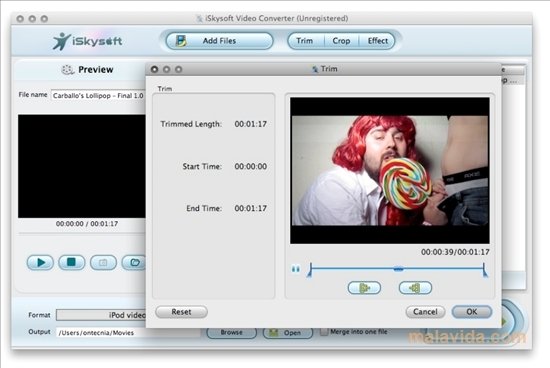550x368 pixels.
Task: Close the Trim dialog window
Action: tap(154, 69)
